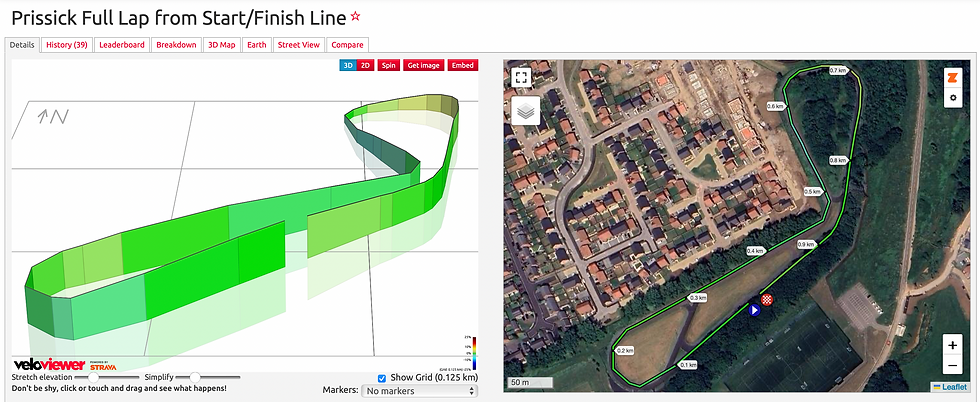Open the Street View tab
The width and height of the screenshot is (980, 402).
pos(299,45)
